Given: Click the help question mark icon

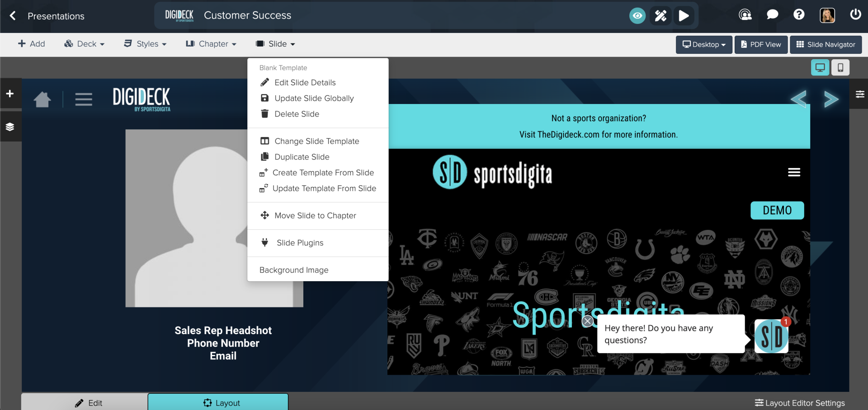Looking at the screenshot, I should click(799, 15).
